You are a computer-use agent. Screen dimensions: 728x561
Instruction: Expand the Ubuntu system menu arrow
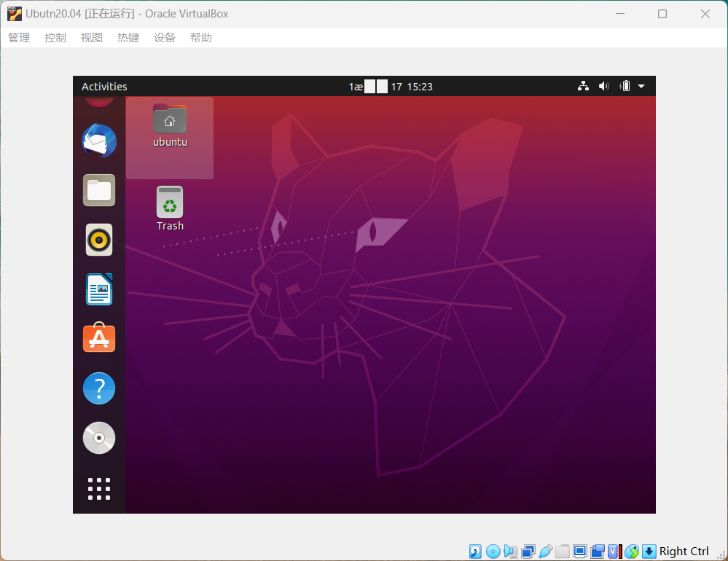pyautogui.click(x=641, y=86)
